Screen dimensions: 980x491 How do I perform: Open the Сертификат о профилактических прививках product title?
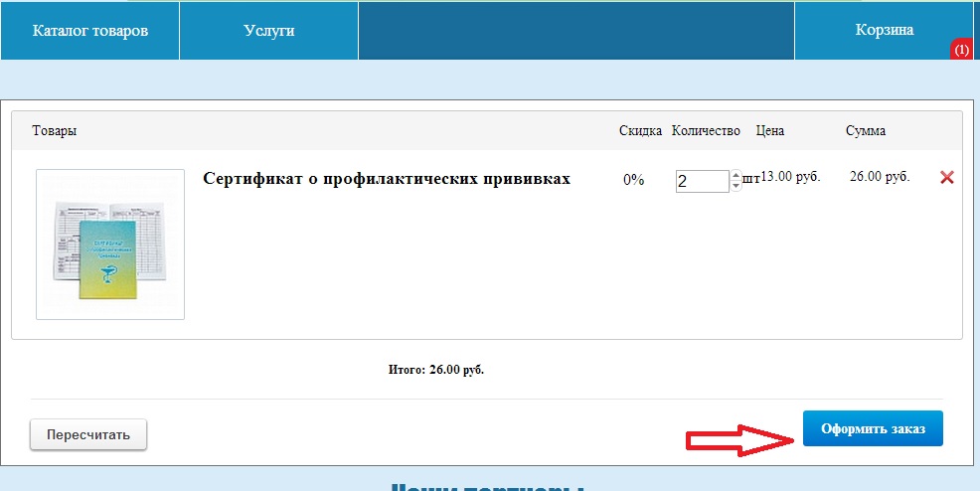387,179
